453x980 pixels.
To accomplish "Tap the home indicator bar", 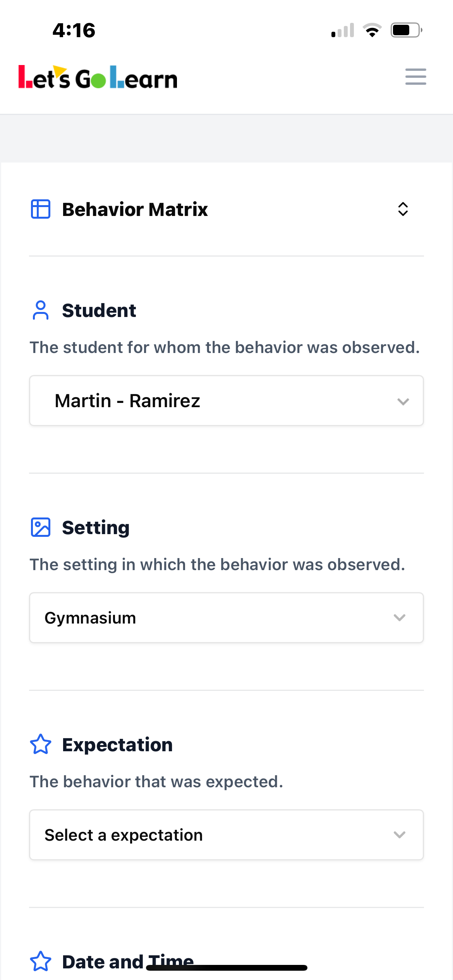I will point(227,968).
